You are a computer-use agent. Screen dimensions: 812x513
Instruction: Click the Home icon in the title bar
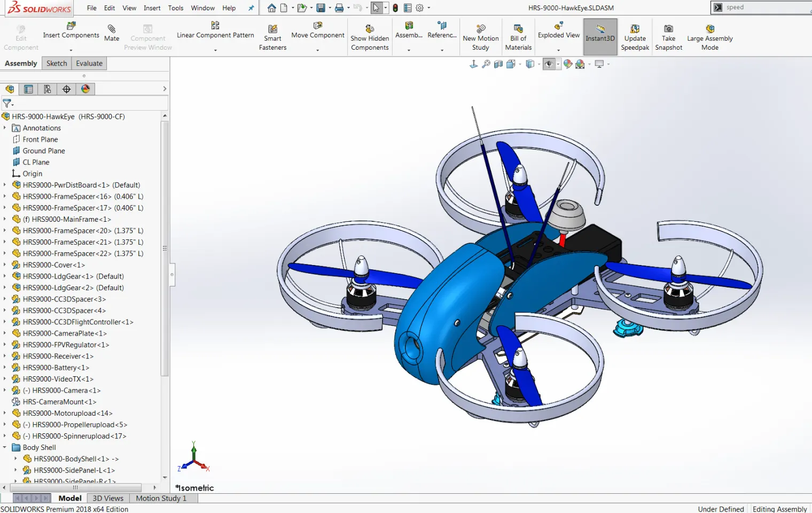click(272, 8)
